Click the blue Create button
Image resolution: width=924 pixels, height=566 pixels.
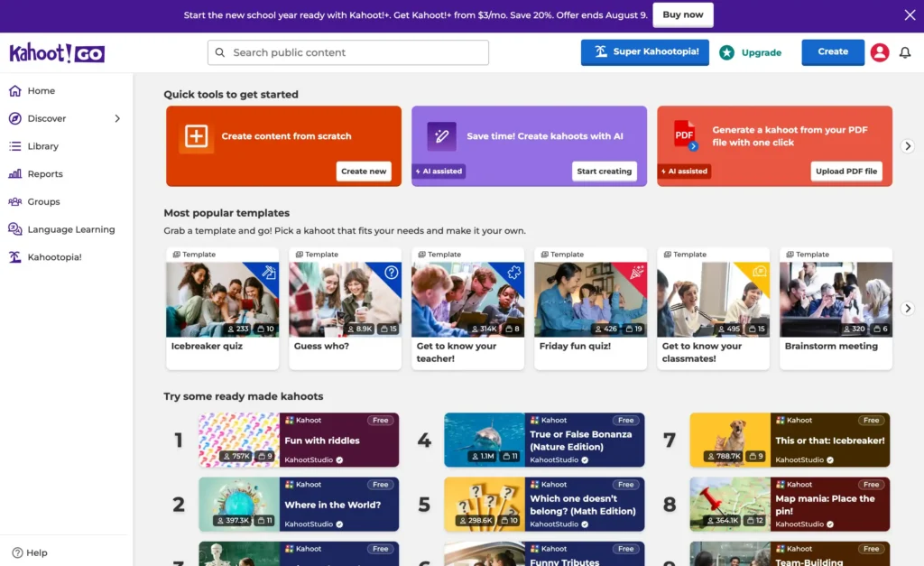coord(833,51)
